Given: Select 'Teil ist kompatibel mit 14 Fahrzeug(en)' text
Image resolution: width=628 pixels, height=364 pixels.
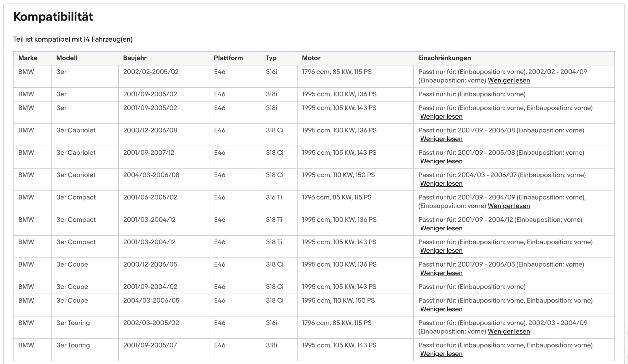Looking at the screenshot, I should click(73, 39).
